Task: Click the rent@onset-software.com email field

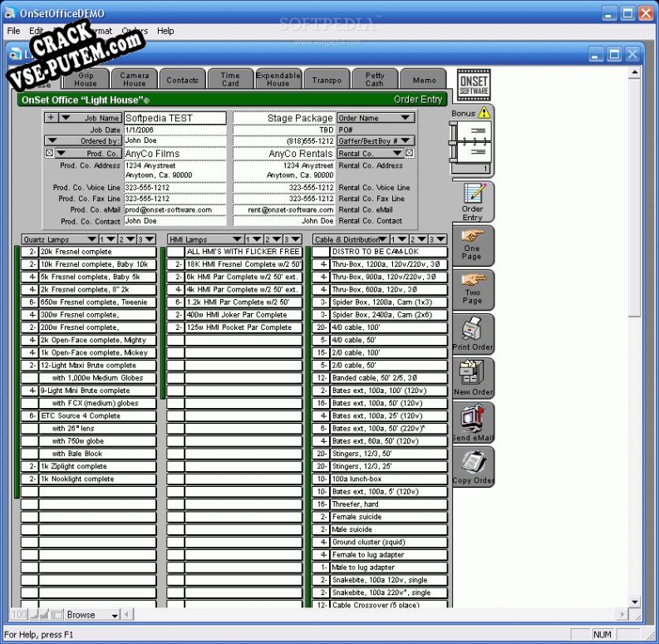Action: click(284, 209)
